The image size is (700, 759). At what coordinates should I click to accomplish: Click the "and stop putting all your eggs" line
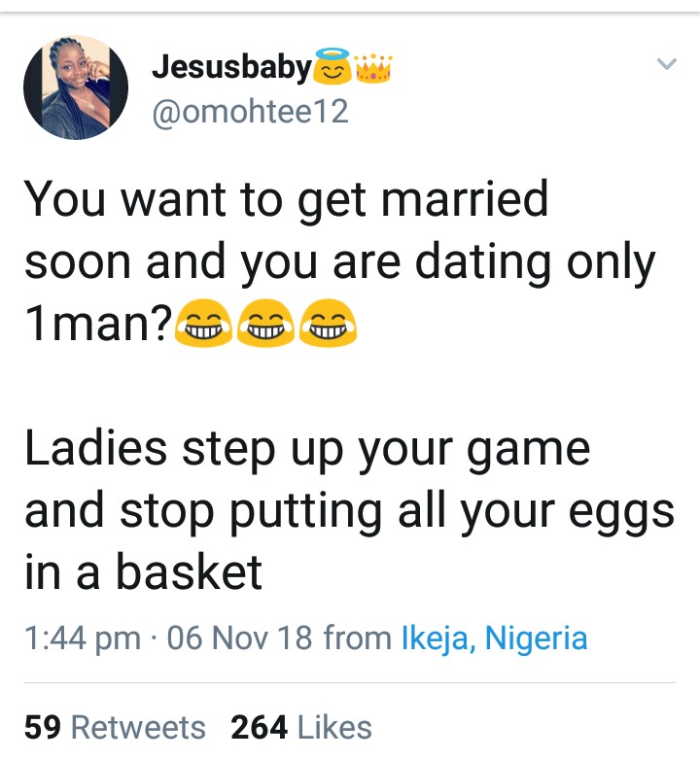tap(349, 510)
